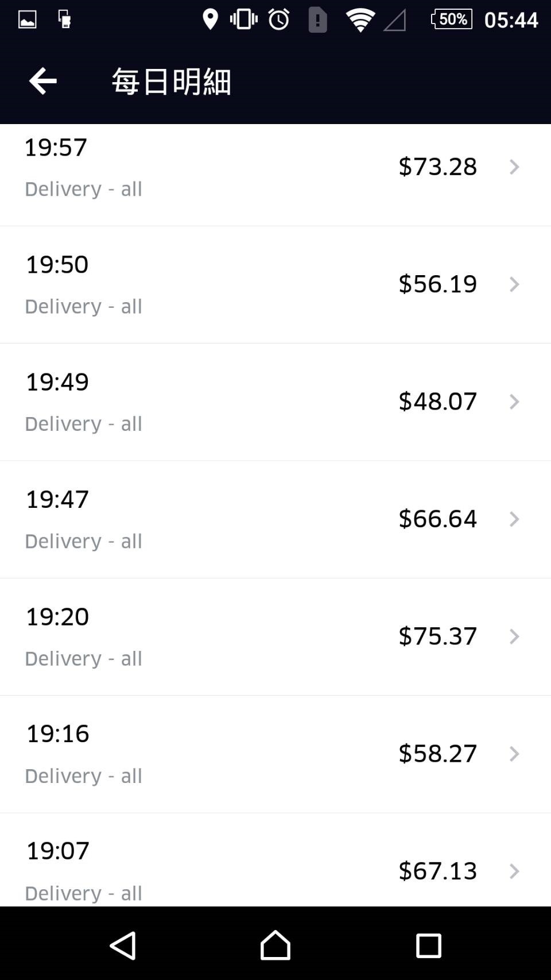Tap the 每日明細 page title
The width and height of the screenshot is (551, 980).
pyautogui.click(x=171, y=81)
